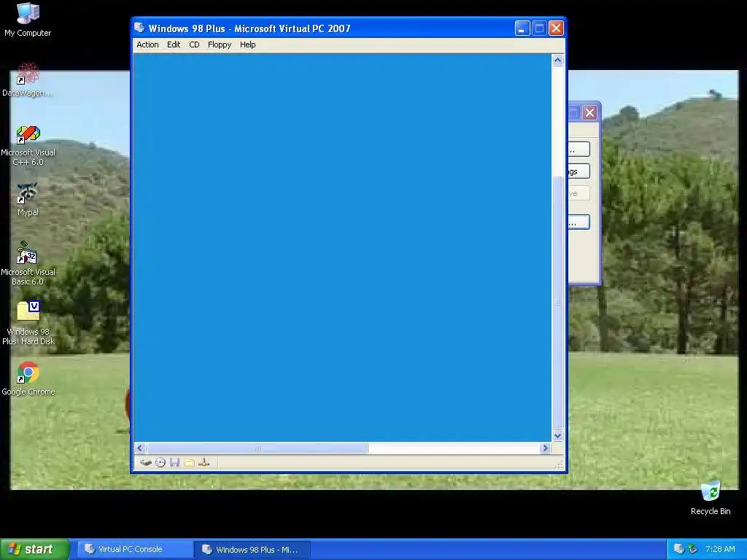The width and height of the screenshot is (747, 560).
Task: Close the Virtual PC Console window behind
Action: point(589,113)
